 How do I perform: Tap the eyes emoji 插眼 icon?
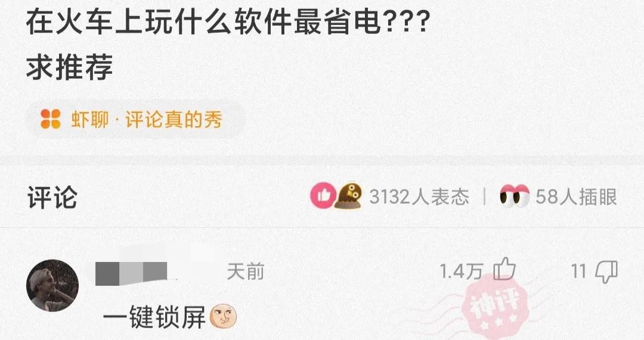point(515,196)
